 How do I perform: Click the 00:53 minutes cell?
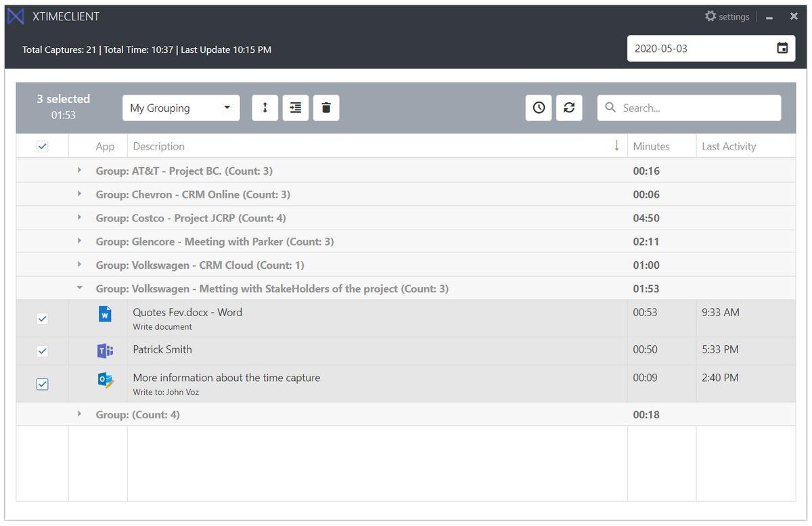pos(645,312)
